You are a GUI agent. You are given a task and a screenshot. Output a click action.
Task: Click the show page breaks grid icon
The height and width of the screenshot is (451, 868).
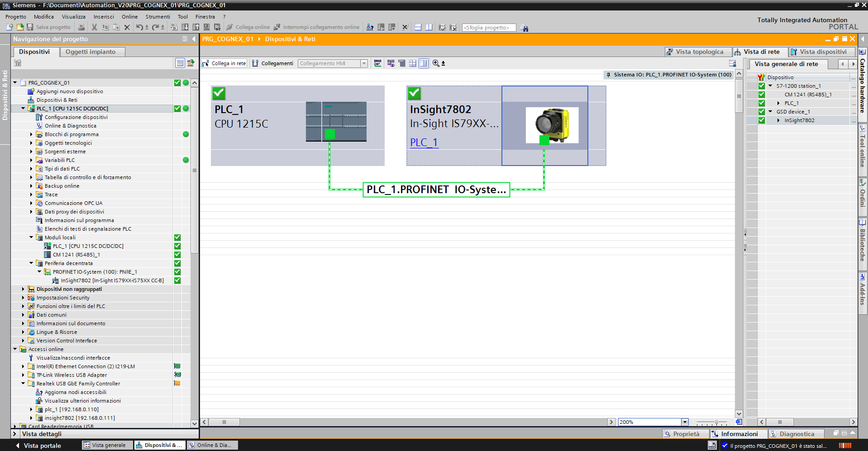pos(413,63)
